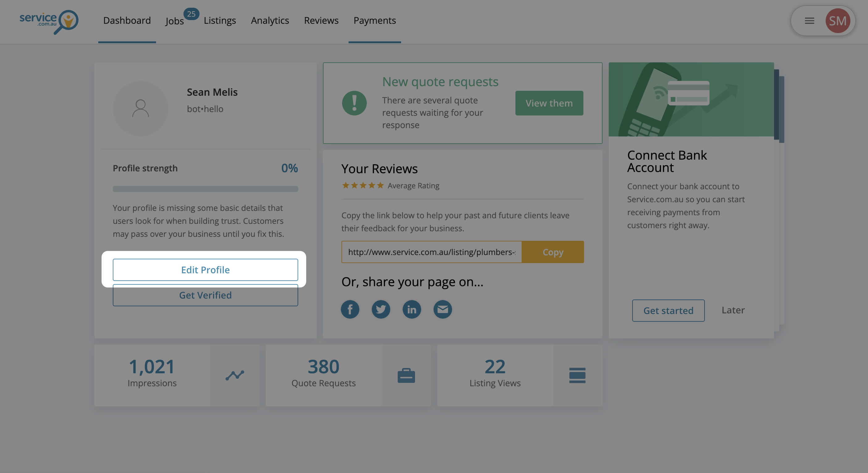Switch to the Analytics tab
Viewport: 868px width, 473px height.
270,21
